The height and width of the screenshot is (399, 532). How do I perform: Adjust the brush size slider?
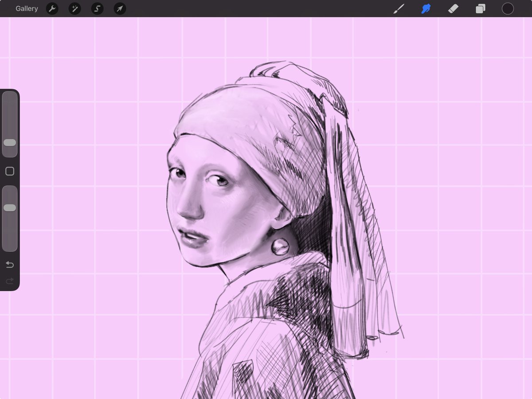(10, 124)
